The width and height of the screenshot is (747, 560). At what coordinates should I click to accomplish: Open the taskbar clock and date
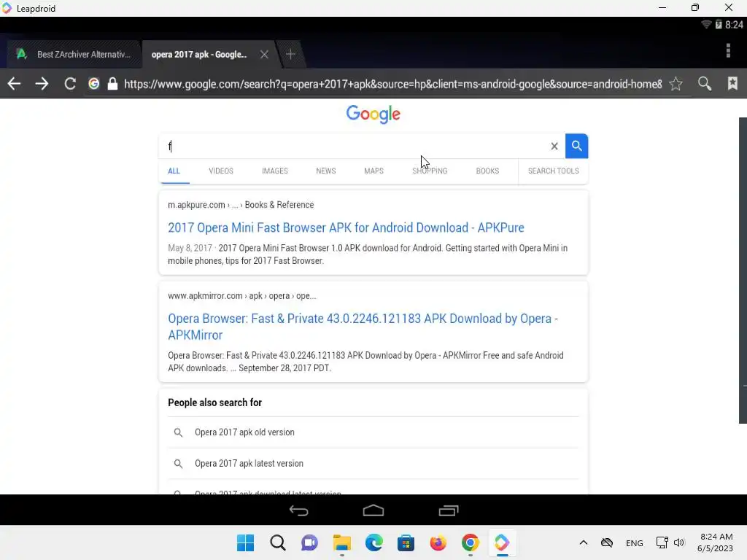click(716, 542)
